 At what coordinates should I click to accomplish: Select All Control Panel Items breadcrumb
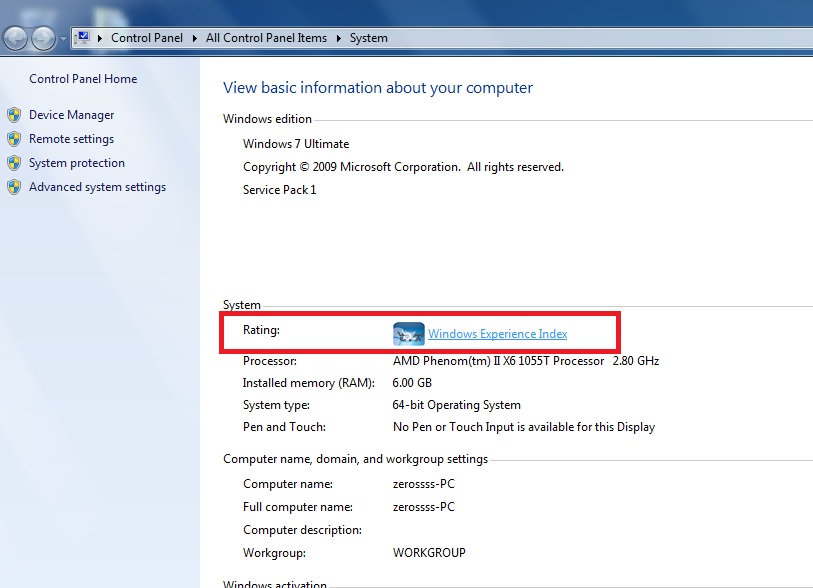[x=267, y=38]
